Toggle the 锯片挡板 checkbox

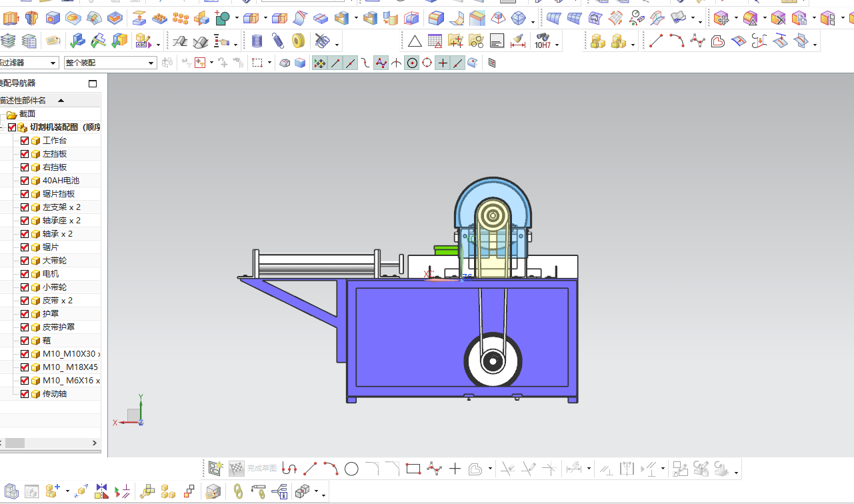[25, 194]
